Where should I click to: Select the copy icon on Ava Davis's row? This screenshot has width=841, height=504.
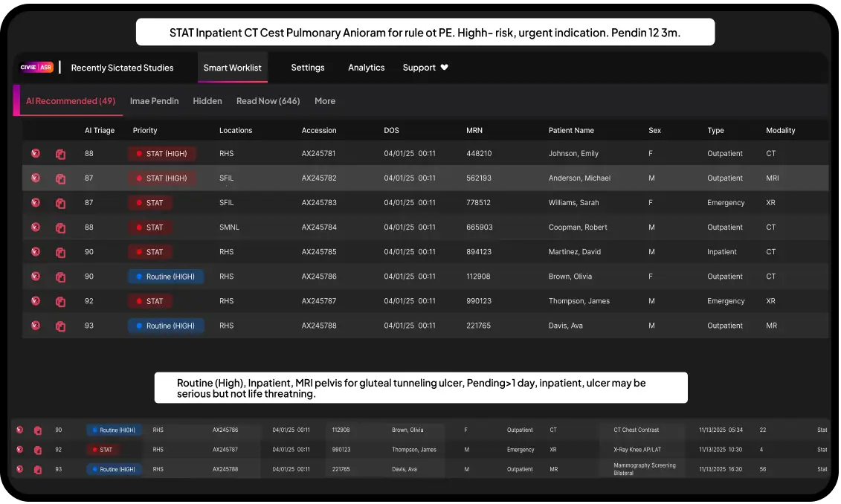(59, 326)
